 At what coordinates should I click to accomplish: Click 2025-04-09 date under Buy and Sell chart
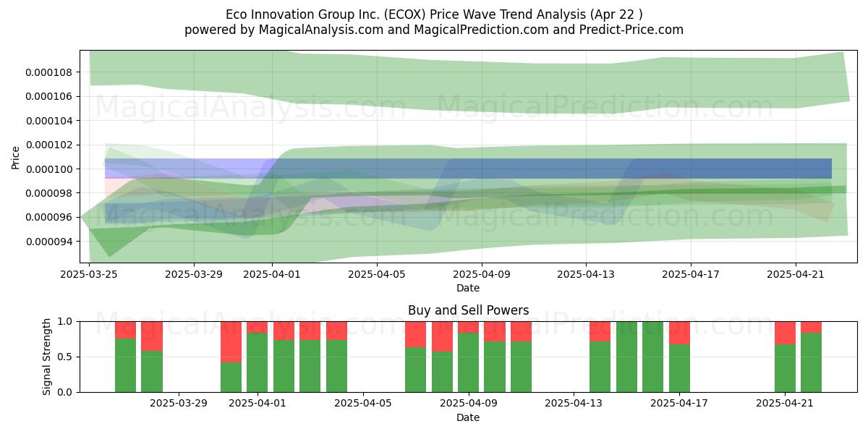click(x=469, y=404)
